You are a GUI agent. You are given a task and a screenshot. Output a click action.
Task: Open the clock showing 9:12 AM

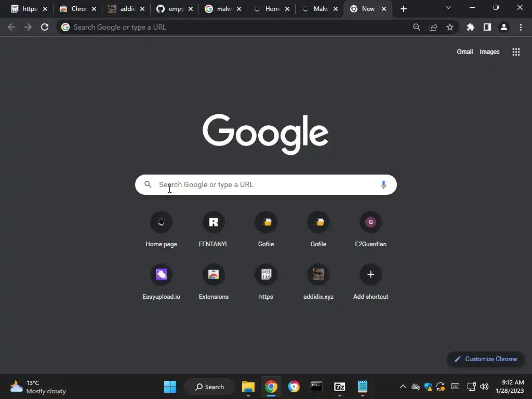coord(510,387)
